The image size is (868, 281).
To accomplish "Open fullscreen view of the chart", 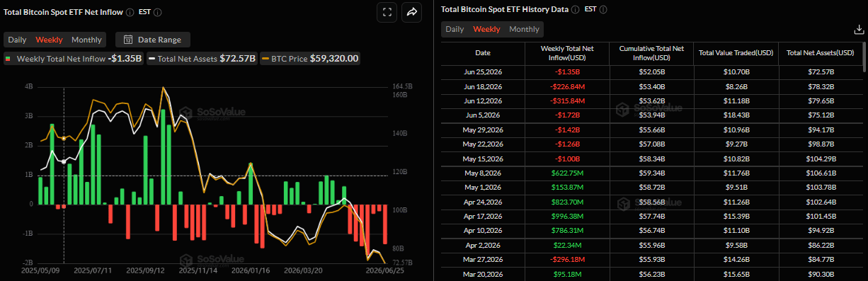I will 387,12.
